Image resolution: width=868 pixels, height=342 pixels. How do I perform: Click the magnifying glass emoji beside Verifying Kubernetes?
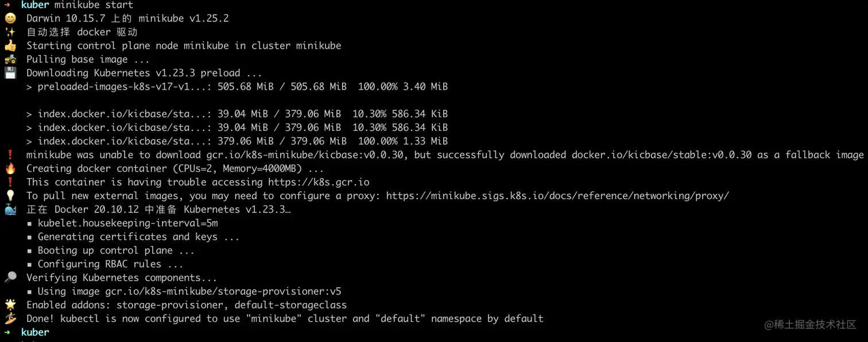[x=10, y=278]
